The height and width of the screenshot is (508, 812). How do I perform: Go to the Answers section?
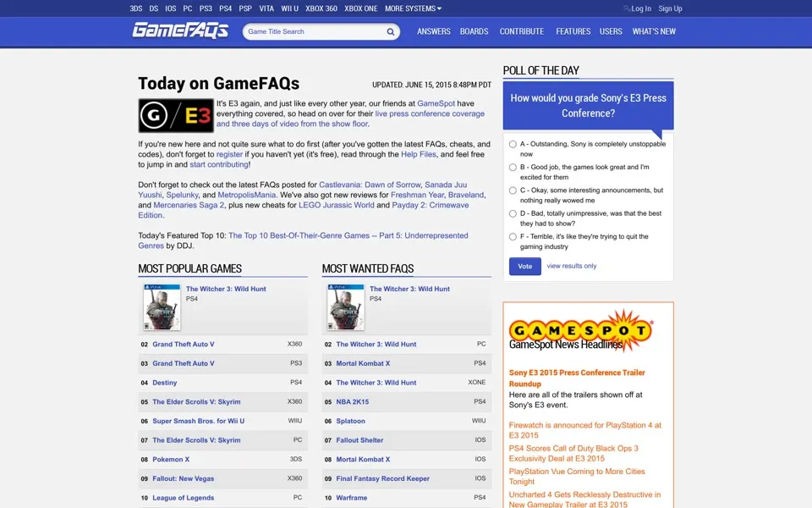click(433, 31)
